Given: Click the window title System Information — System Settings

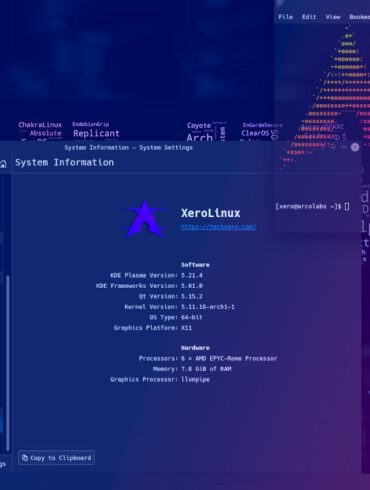Looking at the screenshot, I should coord(128,147).
